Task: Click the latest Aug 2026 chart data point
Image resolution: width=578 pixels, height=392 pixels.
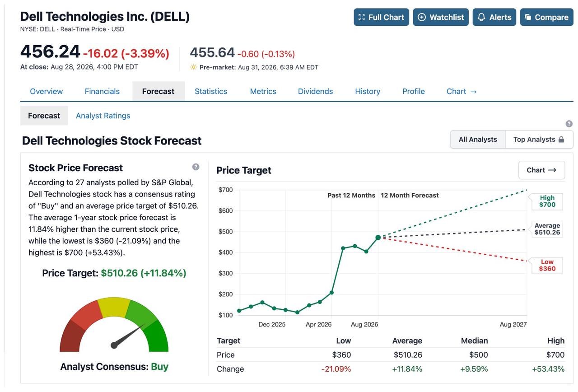Action: [x=378, y=237]
